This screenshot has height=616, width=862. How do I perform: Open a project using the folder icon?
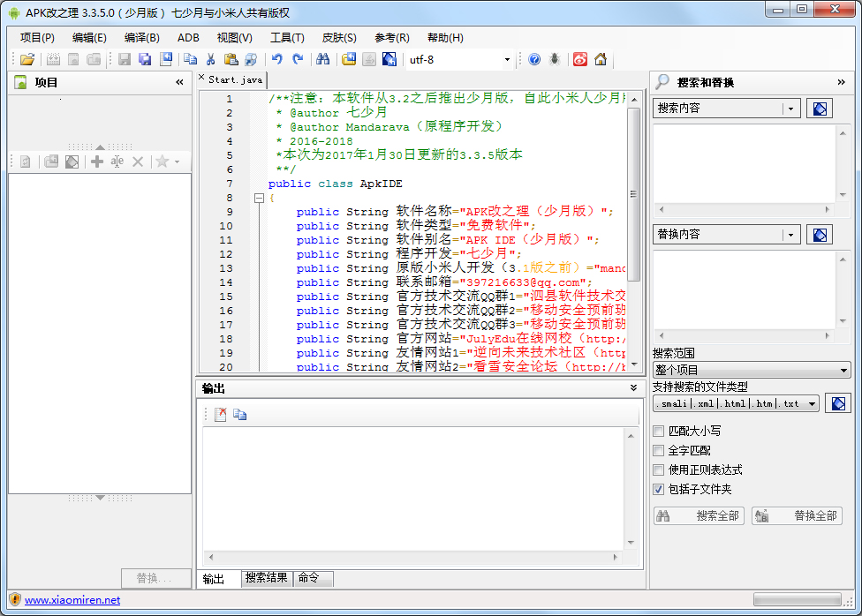click(26, 59)
